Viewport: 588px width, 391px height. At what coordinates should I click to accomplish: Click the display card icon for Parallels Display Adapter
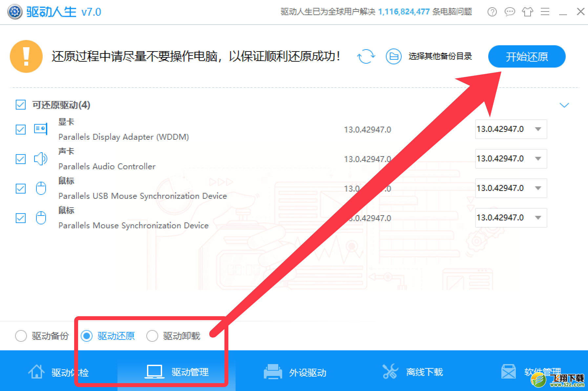point(40,129)
